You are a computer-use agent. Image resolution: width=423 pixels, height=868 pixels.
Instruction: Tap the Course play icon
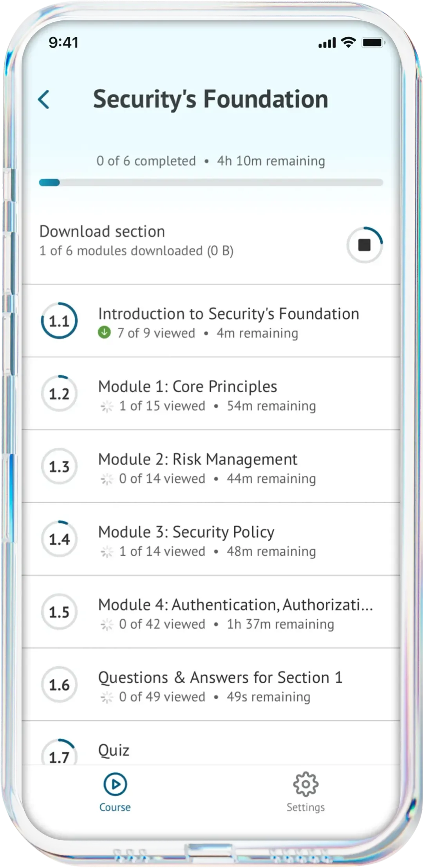point(115,784)
